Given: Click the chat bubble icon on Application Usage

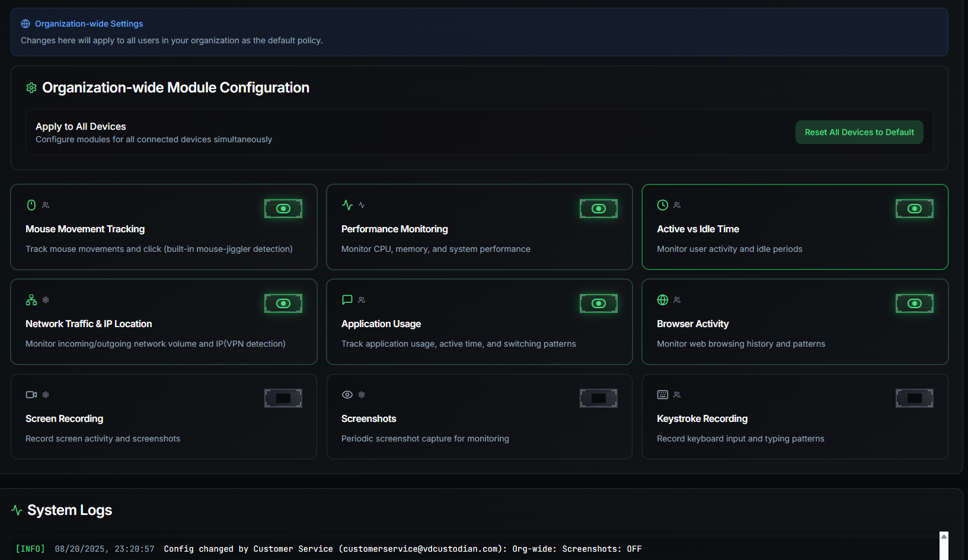Looking at the screenshot, I should (x=347, y=300).
